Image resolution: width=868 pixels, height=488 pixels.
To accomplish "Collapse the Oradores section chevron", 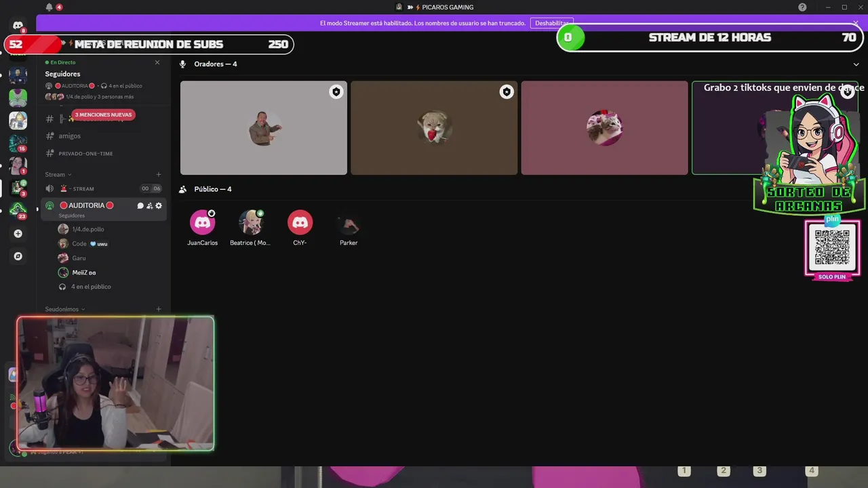I will point(856,64).
